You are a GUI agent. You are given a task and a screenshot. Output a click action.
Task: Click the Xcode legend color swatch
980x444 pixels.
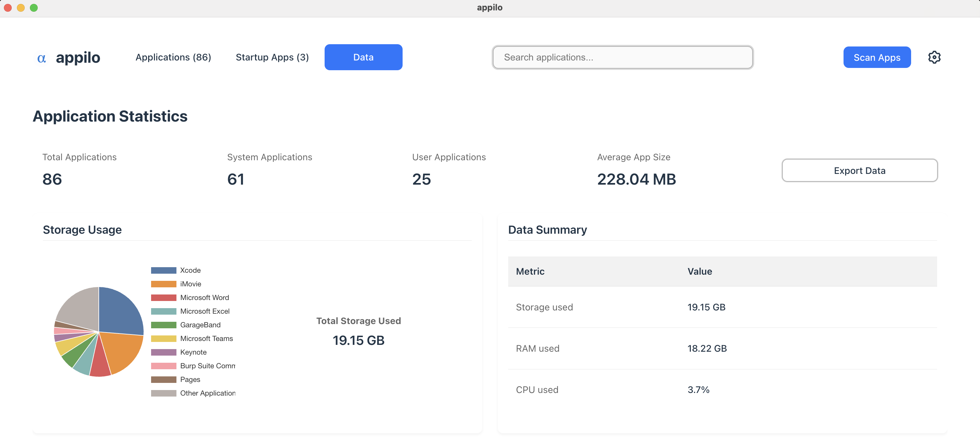point(163,270)
